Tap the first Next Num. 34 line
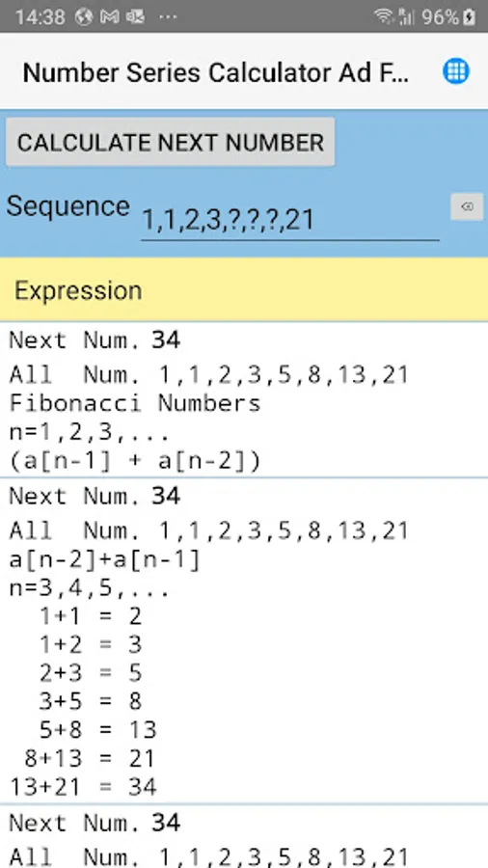The height and width of the screenshot is (868, 488). tap(95, 339)
